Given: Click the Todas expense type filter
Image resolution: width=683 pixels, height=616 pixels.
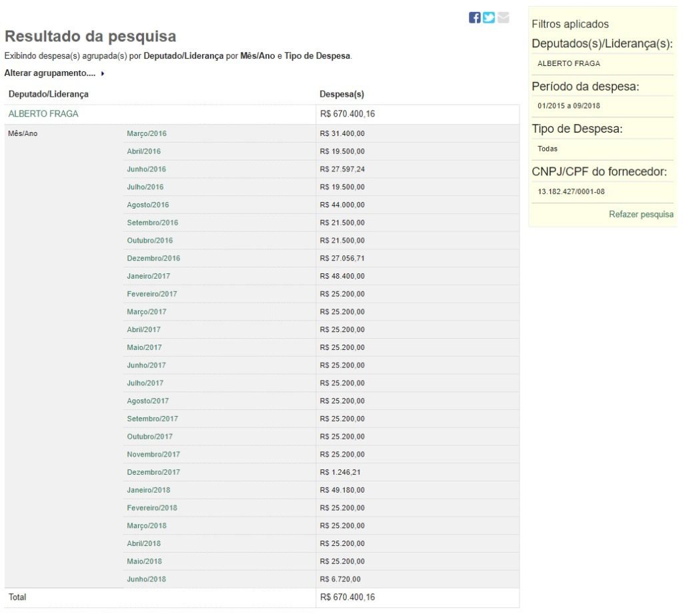Looking at the screenshot, I should 548,149.
